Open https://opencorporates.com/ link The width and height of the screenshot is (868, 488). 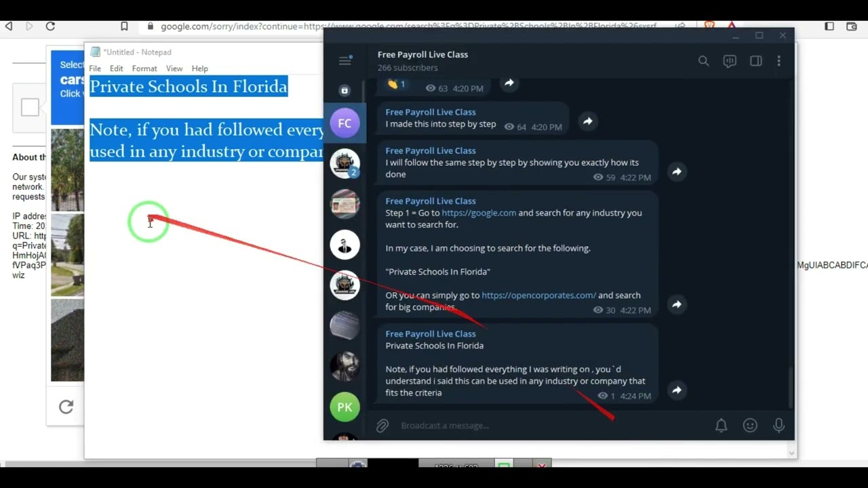pyautogui.click(x=539, y=296)
